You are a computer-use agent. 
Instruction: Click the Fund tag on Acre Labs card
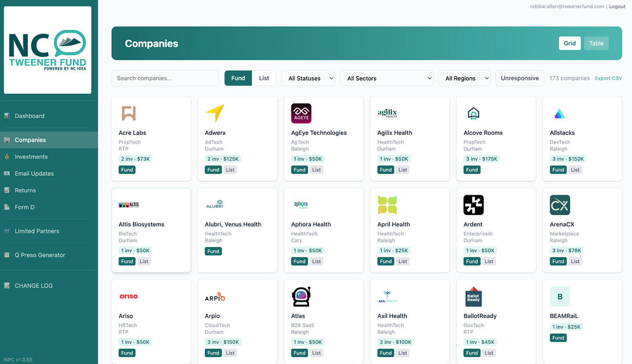127,170
